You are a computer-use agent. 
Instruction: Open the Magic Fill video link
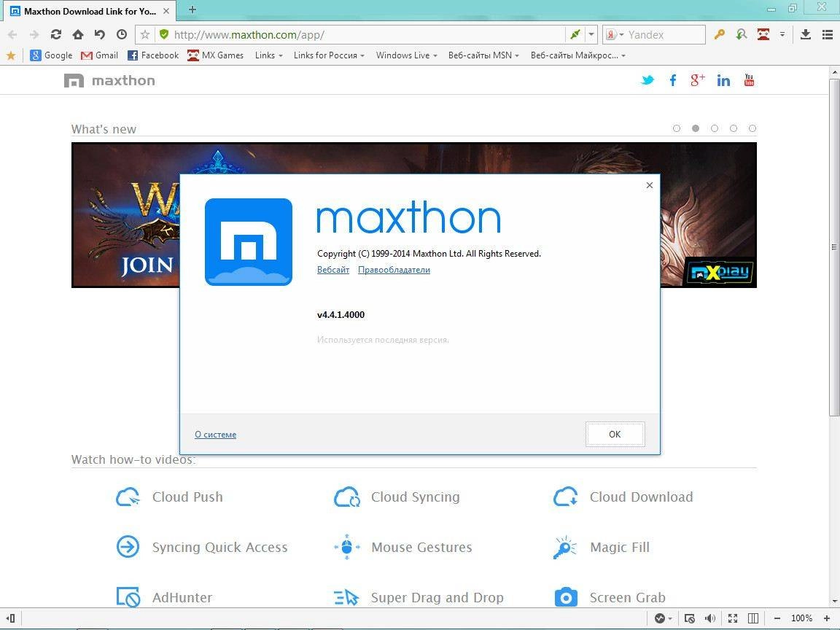point(601,548)
